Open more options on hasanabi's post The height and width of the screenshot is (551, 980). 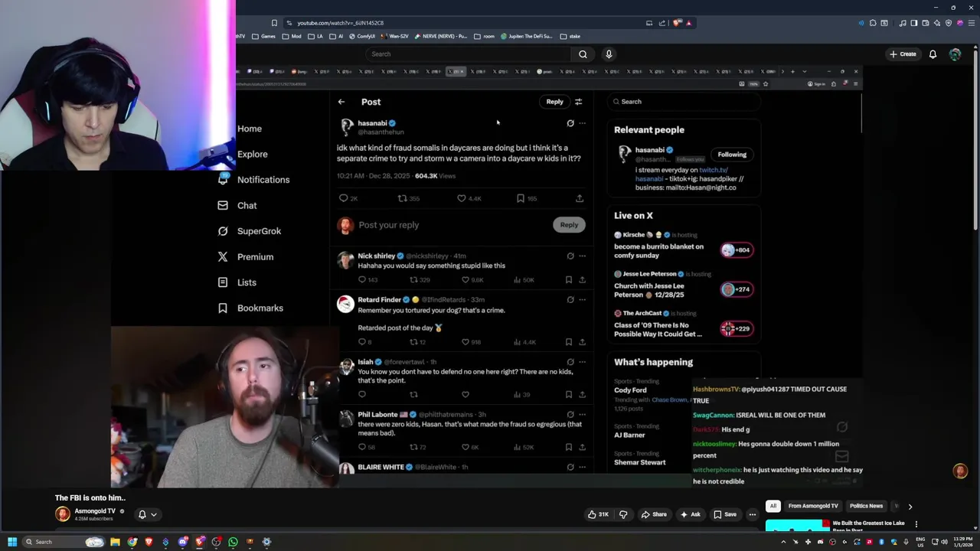pos(582,123)
